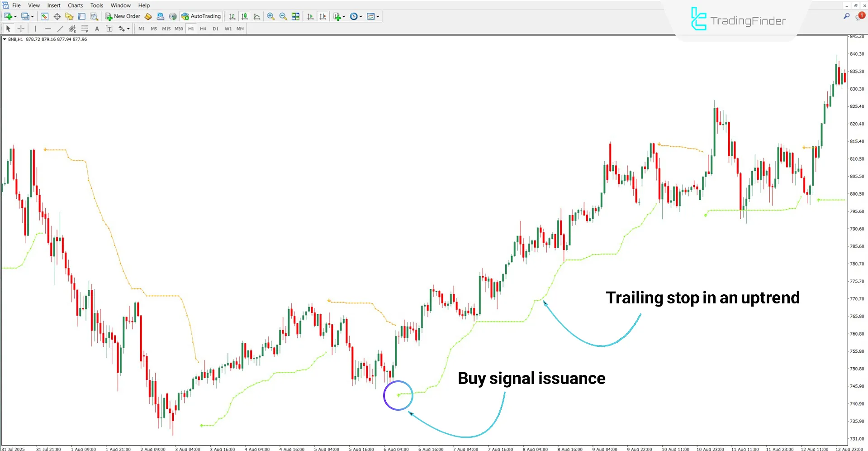Switch timeframe to D1

(216, 29)
